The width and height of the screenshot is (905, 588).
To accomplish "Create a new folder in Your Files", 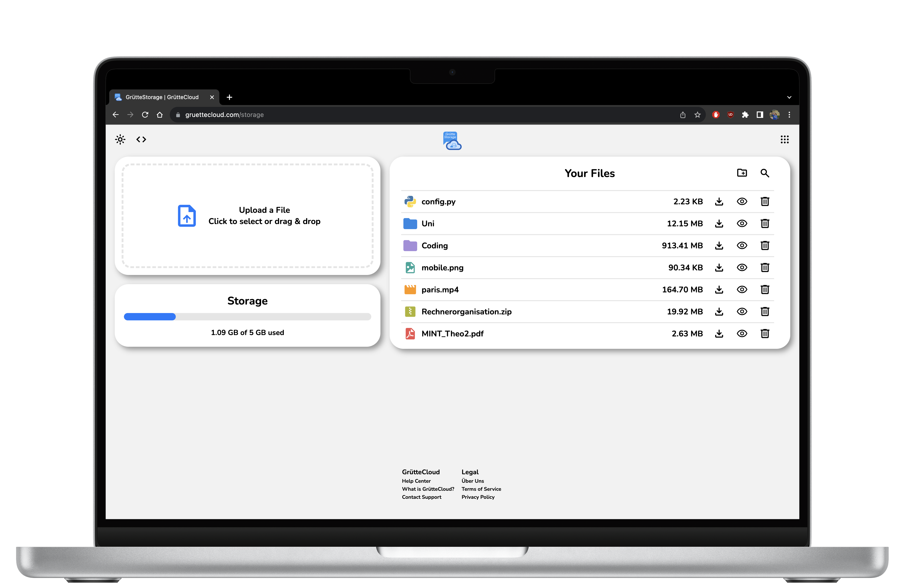I will (742, 173).
